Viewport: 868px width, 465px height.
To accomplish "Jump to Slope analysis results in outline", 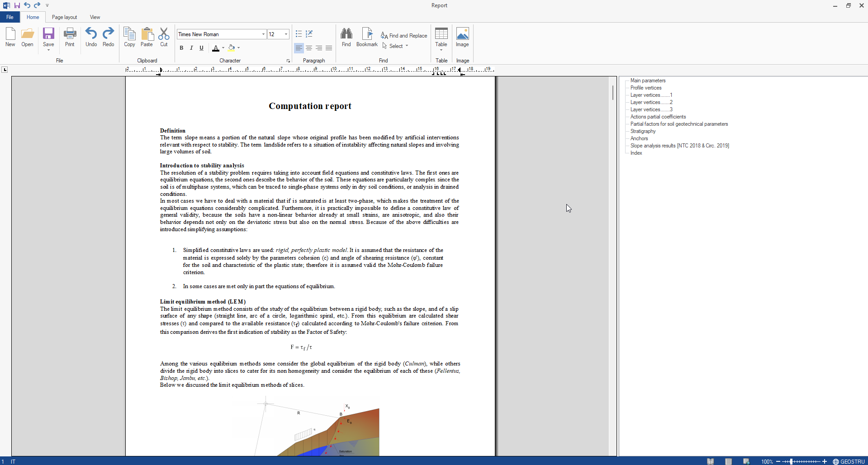I will pos(679,146).
